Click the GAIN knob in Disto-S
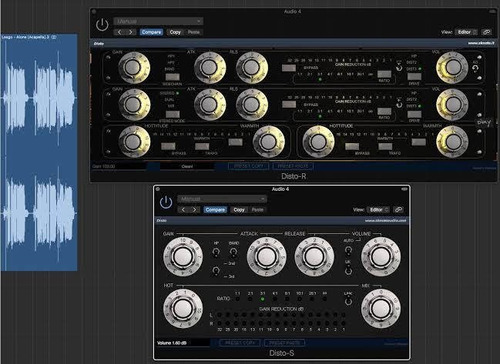500x364 pixels. [x=183, y=257]
